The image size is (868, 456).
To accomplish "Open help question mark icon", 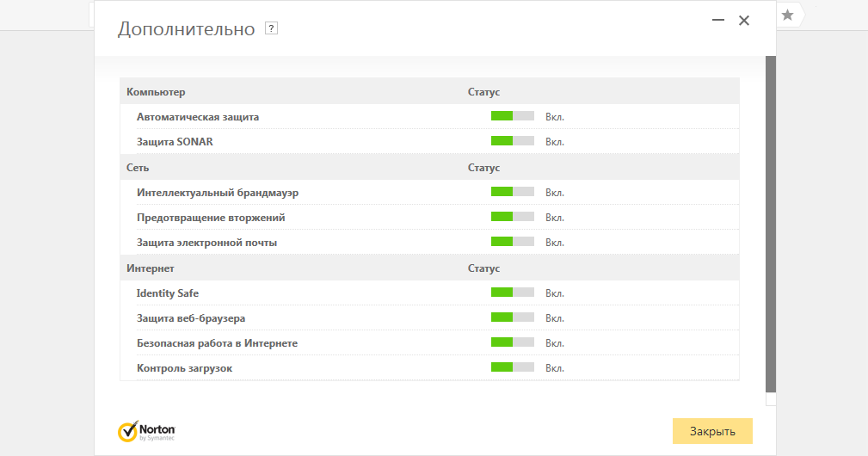I will (271, 28).
